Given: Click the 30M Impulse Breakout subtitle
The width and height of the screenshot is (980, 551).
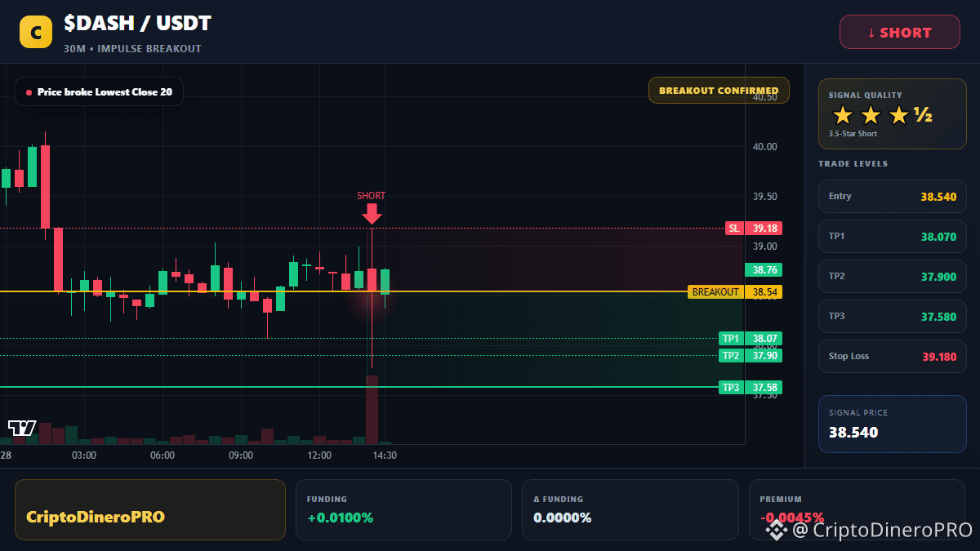Looking at the screenshot, I should click(x=132, y=49).
